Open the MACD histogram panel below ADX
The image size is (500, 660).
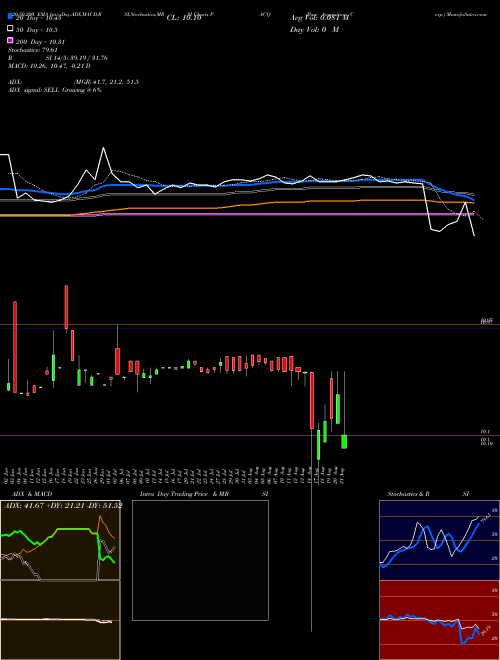(60, 620)
